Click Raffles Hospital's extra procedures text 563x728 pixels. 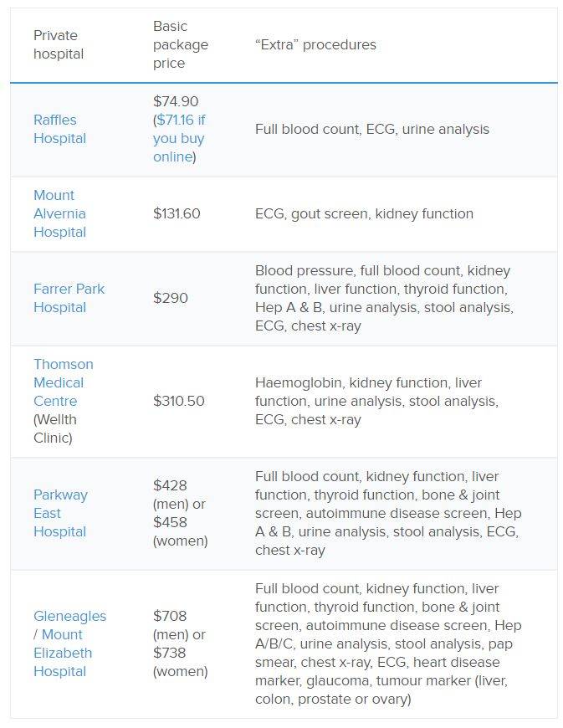(x=372, y=129)
